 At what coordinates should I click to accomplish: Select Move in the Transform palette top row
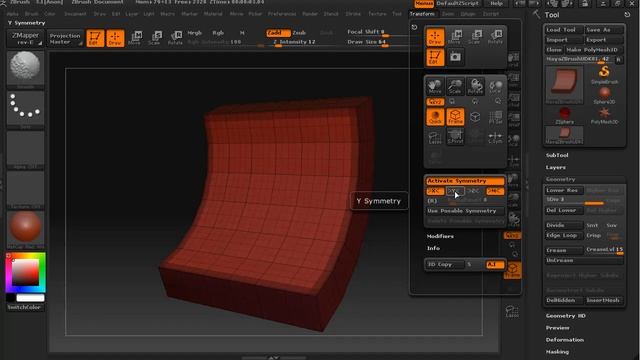455,37
